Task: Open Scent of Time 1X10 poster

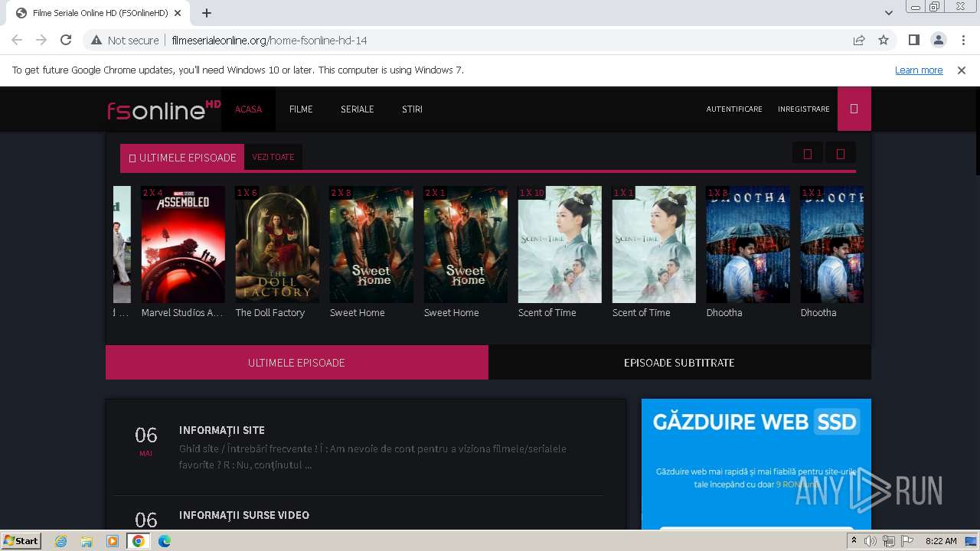Action: point(560,244)
